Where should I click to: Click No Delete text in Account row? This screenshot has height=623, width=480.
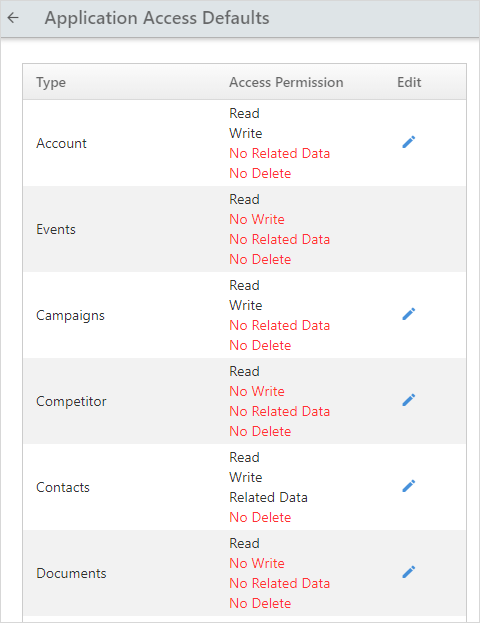(x=260, y=174)
